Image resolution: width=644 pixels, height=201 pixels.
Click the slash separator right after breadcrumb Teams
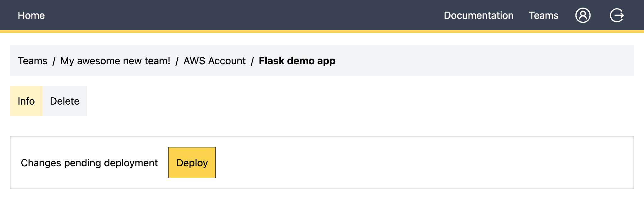click(x=54, y=61)
